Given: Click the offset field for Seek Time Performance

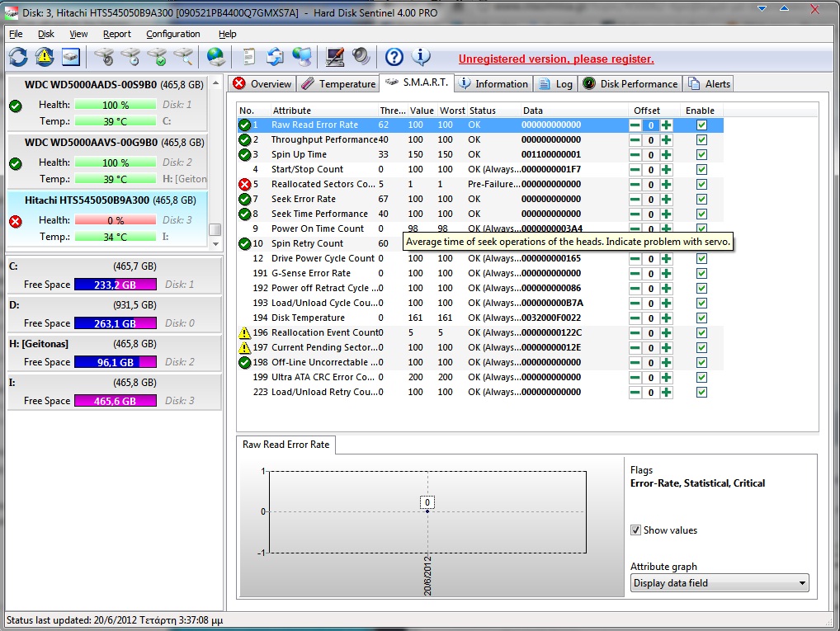Looking at the screenshot, I should click(651, 214).
